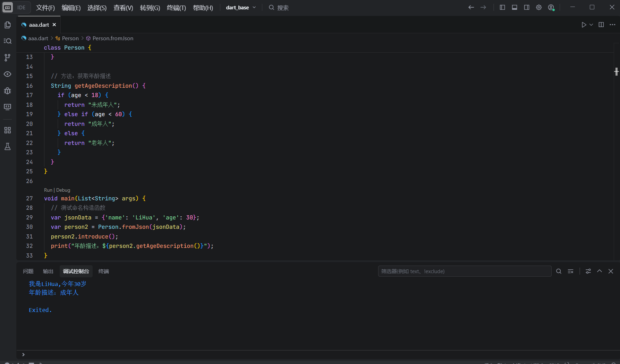The image size is (620, 364).
Task: Switch to the 调试控制台 panel tab
Action: 76,271
